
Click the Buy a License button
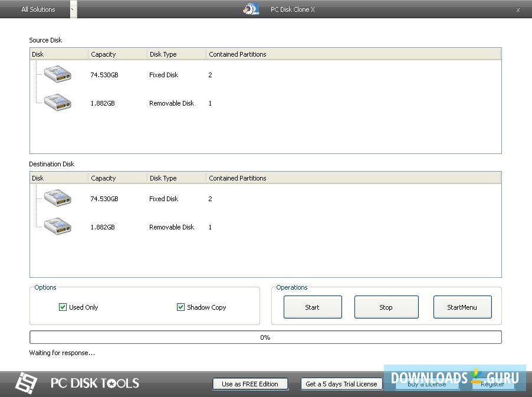pos(427,384)
